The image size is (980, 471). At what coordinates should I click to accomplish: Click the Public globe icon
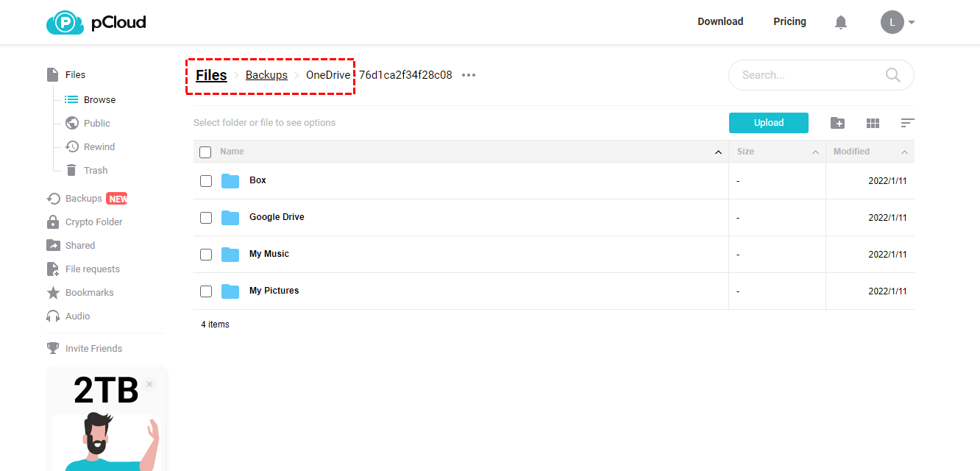point(71,123)
